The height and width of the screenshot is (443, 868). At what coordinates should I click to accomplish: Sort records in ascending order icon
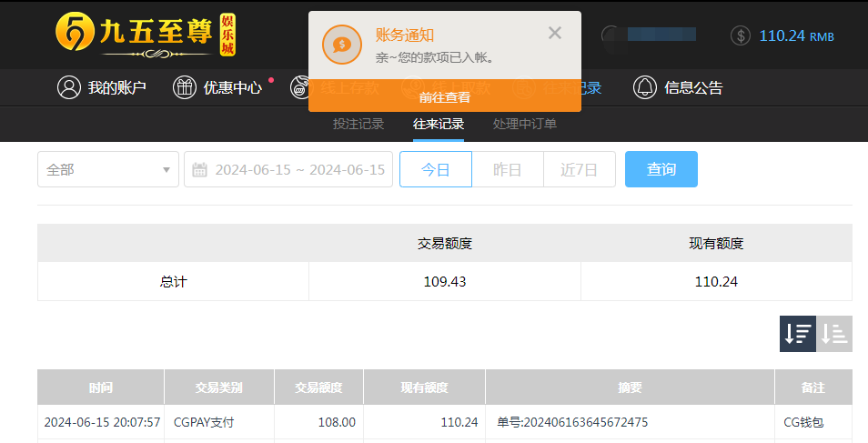[834, 334]
